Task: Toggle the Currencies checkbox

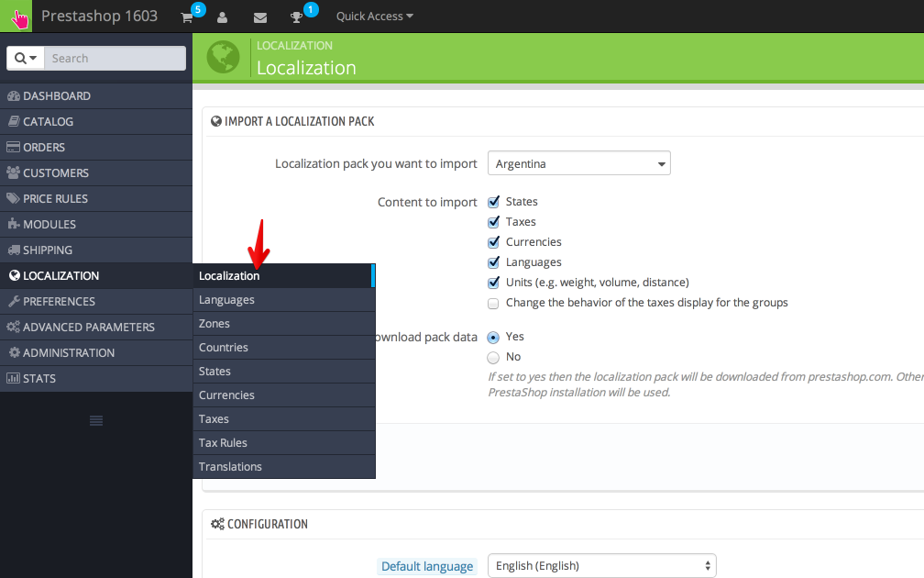Action: coord(494,242)
